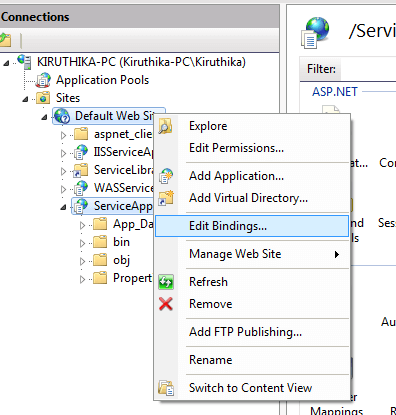Click the ServiceApp application icon
The width and height of the screenshot is (396, 415).
(x=81, y=206)
